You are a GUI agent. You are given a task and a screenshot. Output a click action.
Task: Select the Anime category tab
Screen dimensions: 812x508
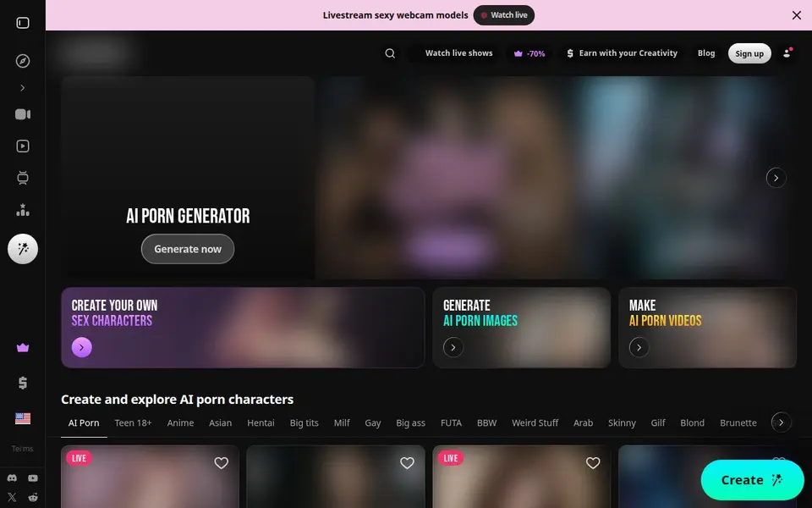tap(180, 423)
